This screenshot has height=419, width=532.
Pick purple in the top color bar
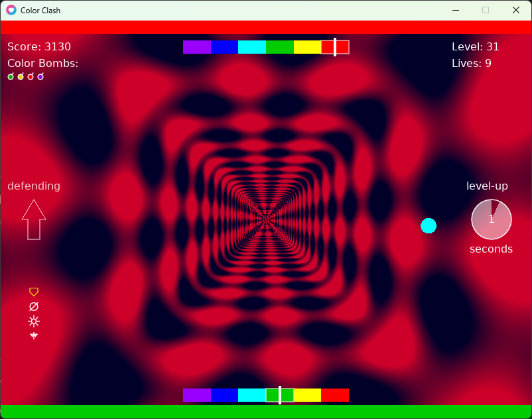pyautogui.click(x=197, y=47)
